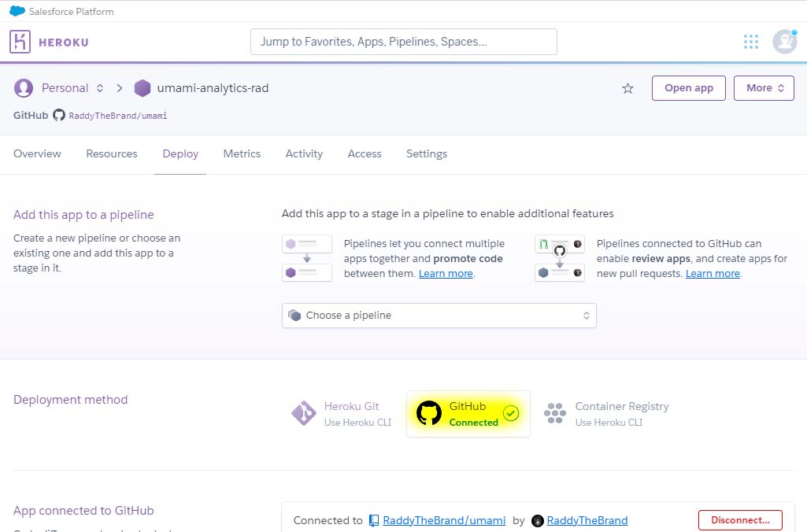Expand the Choose a pipeline dropdown
This screenshot has width=807, height=532.
[439, 316]
